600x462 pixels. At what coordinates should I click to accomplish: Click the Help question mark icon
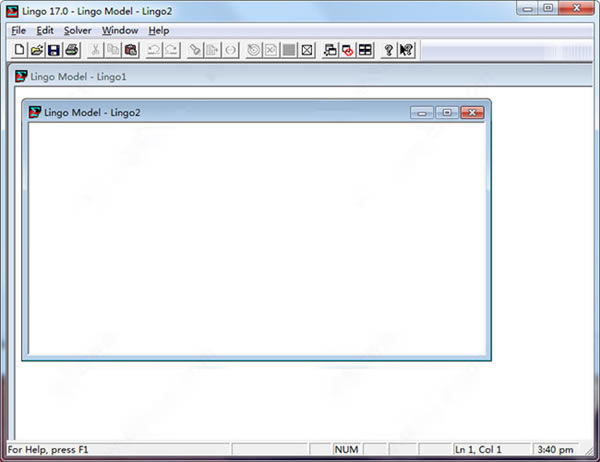point(389,49)
